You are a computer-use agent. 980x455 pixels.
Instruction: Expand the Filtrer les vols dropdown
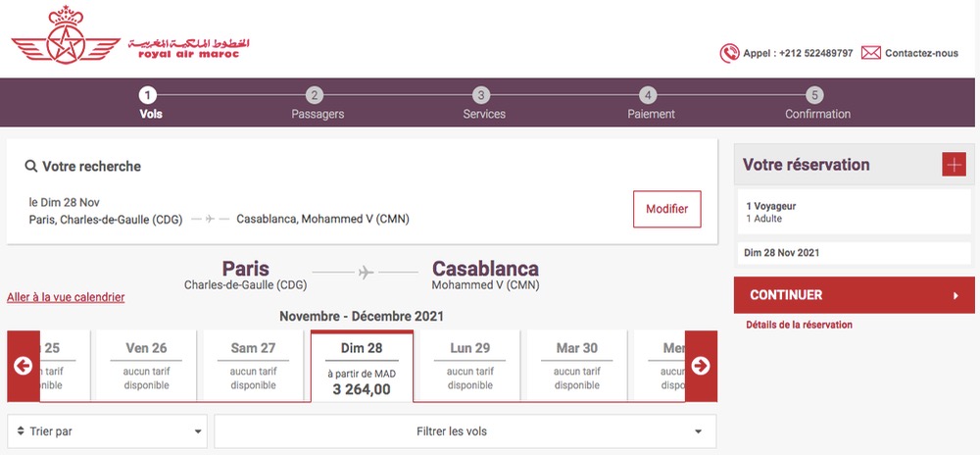(465, 431)
